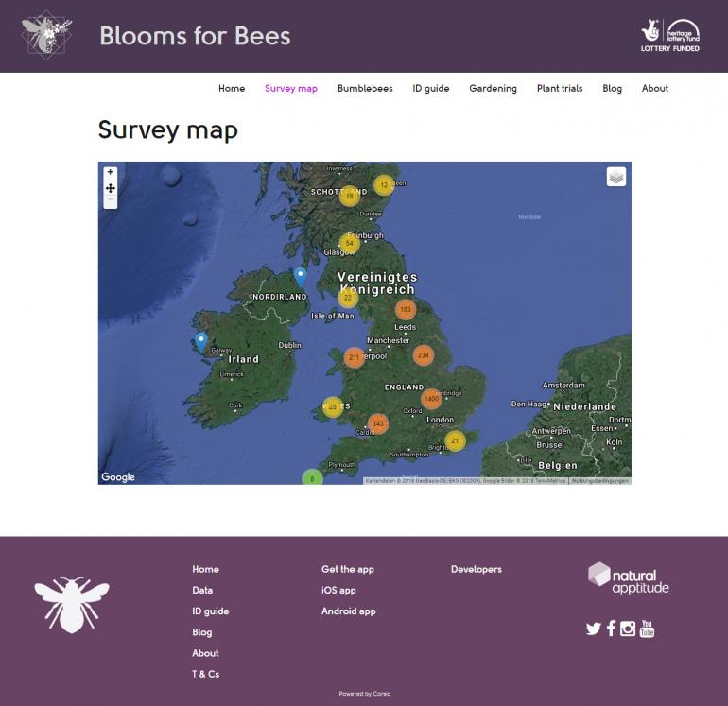This screenshot has width=728, height=706.
Task: Open the Plant trials page
Action: point(560,89)
